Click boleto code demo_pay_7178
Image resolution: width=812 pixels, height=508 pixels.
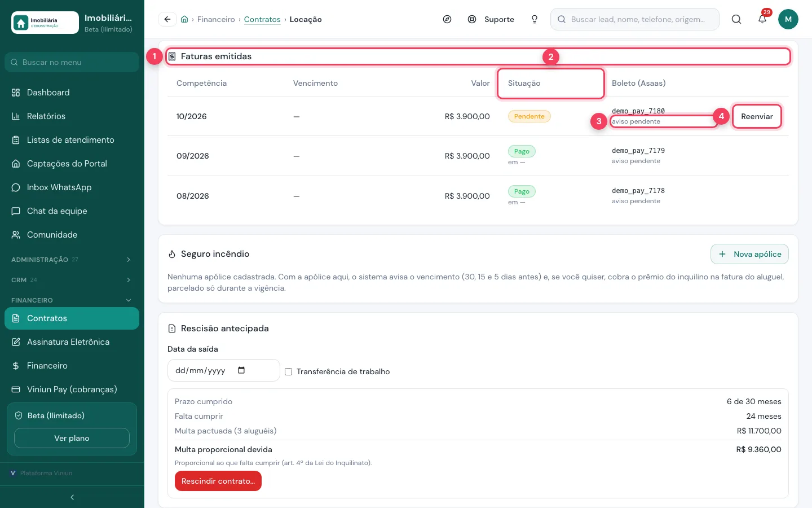[x=638, y=191]
